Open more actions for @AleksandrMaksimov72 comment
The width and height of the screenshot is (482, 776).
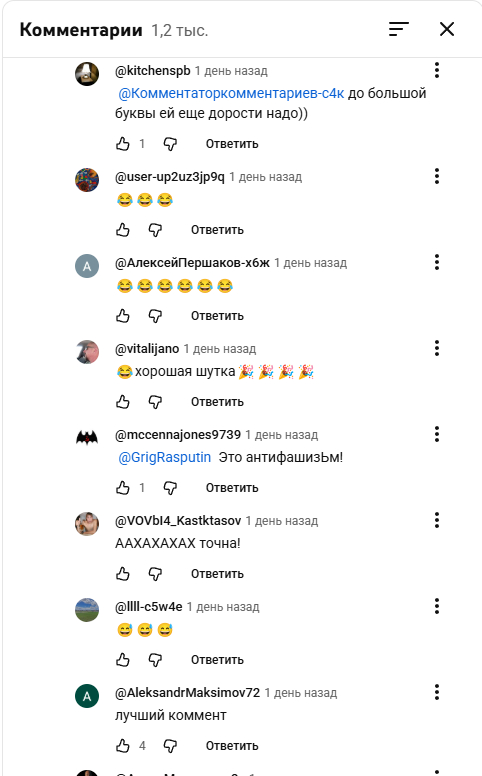(437, 692)
